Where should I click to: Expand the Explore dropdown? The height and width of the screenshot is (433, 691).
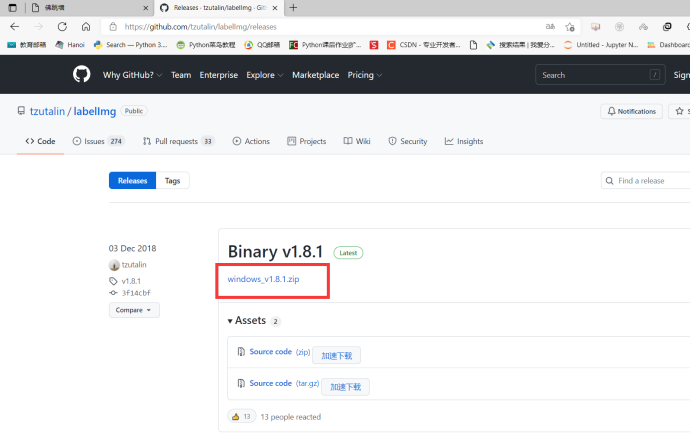point(264,75)
